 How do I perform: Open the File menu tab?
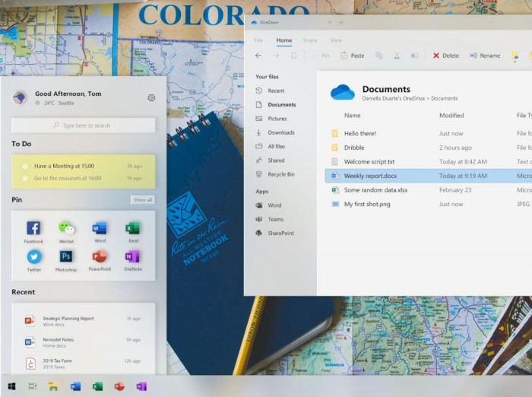[x=258, y=40]
